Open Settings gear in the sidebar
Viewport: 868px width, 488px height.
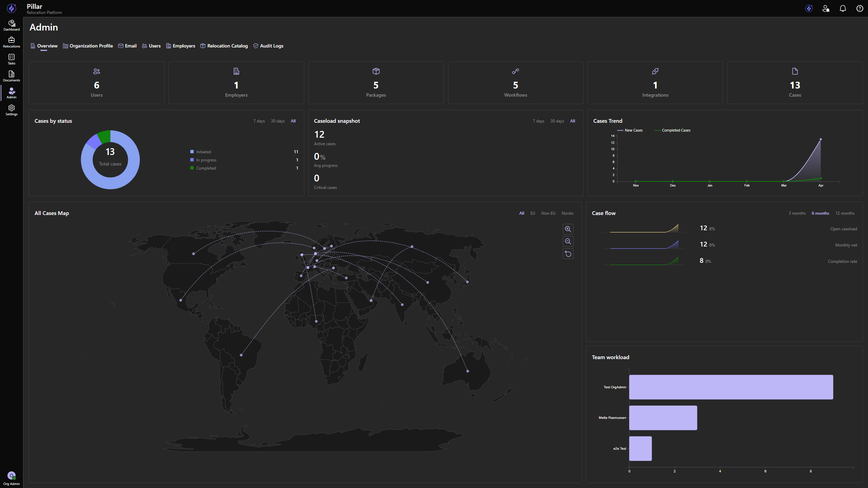pyautogui.click(x=12, y=110)
